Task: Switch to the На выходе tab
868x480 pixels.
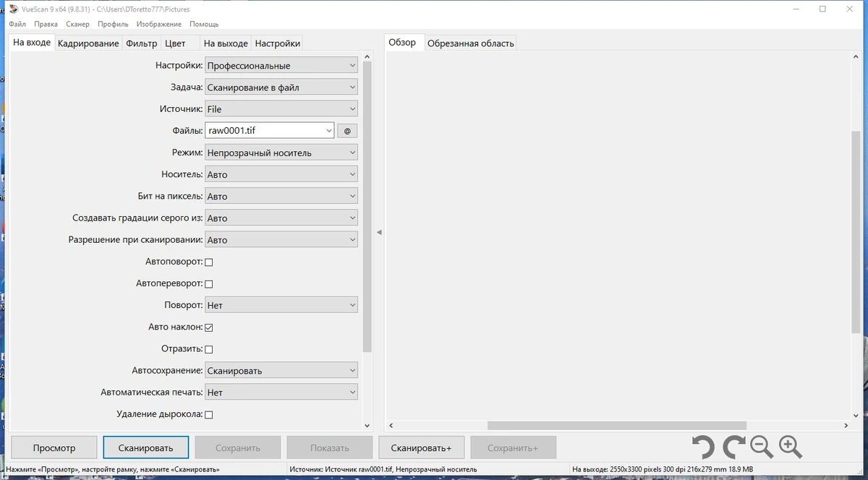Action: tap(226, 43)
